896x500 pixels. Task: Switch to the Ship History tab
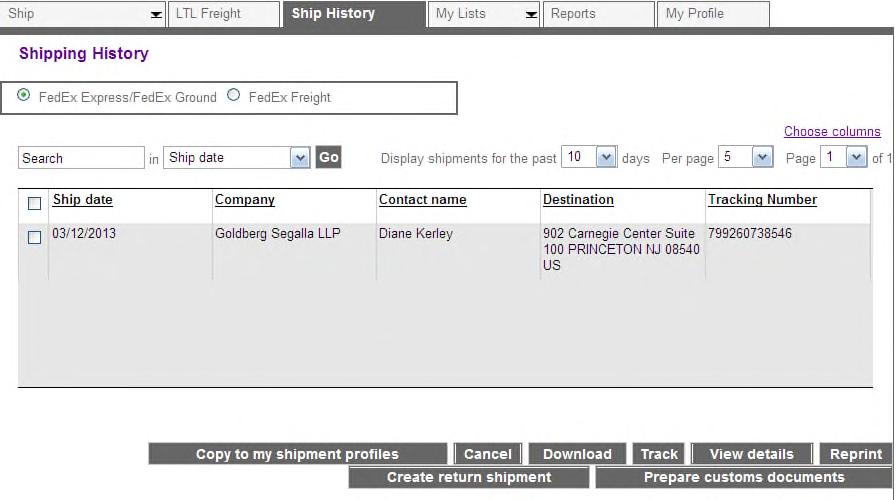[x=354, y=14]
